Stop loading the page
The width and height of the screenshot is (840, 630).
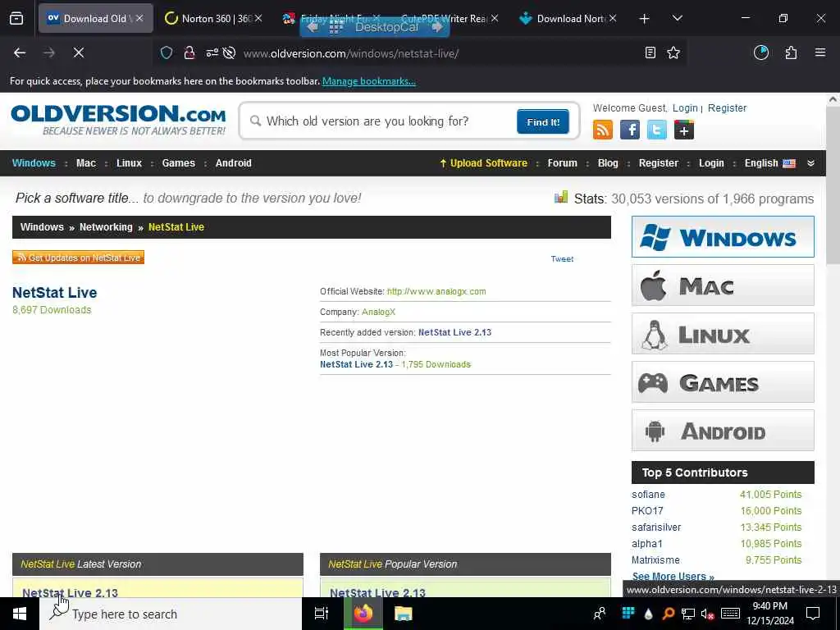(x=78, y=52)
